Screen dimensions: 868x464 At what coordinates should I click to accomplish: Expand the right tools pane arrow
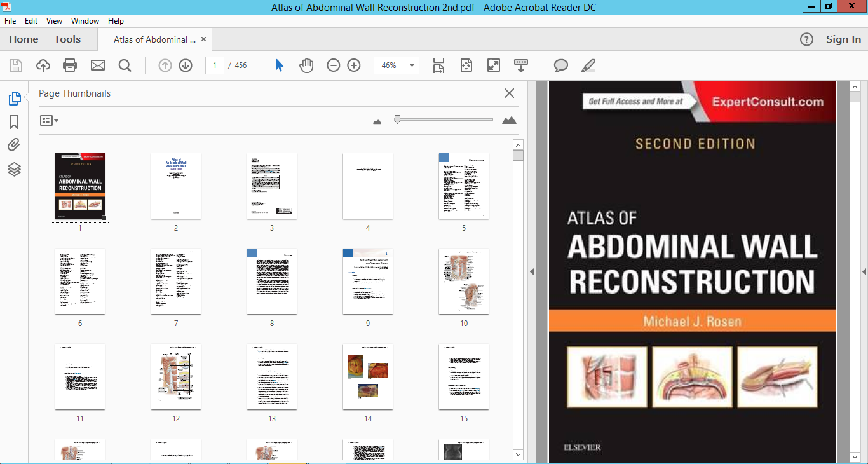point(864,271)
